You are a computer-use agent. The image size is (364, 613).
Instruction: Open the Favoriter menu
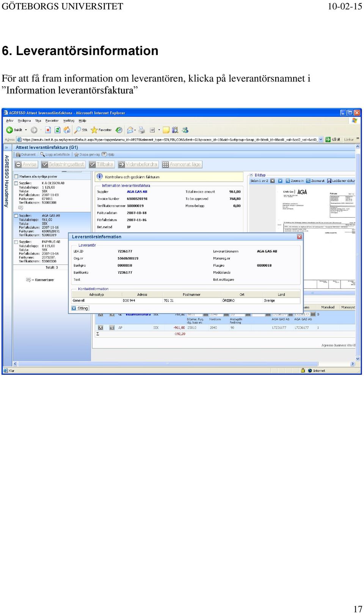[52, 121]
